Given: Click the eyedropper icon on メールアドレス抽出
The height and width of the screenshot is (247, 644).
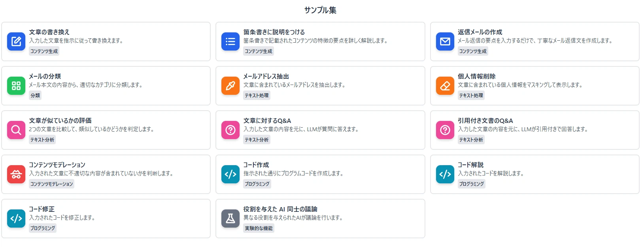Looking at the screenshot, I should coord(230,85).
